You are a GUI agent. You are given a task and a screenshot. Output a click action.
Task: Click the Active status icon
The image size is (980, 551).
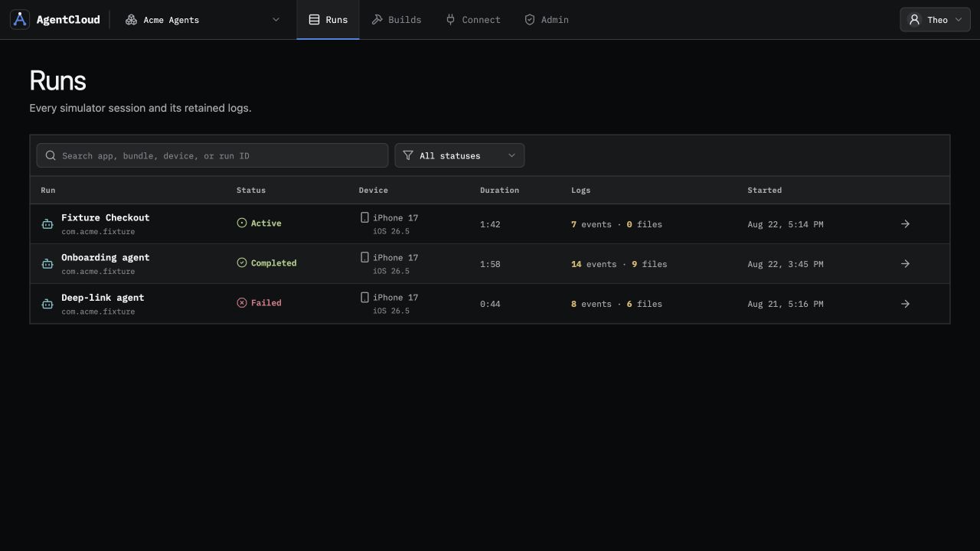pyautogui.click(x=242, y=223)
